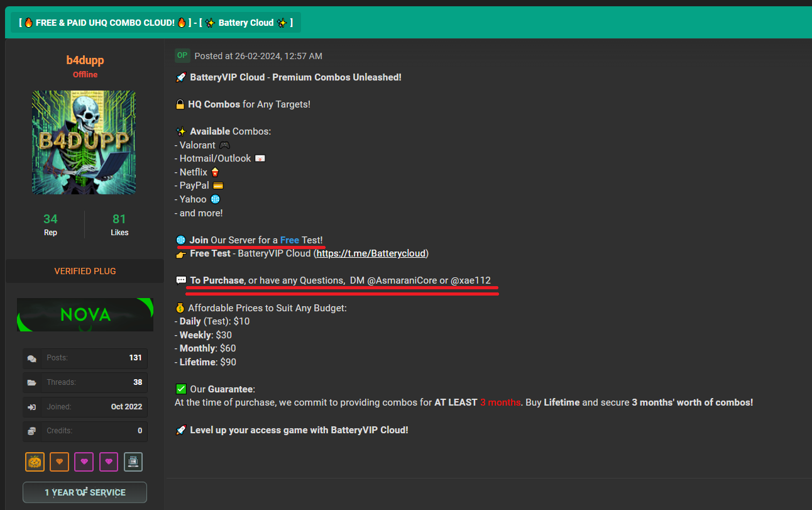Click the Credits coins icon
Viewport: 812px width, 510px height.
click(32, 431)
